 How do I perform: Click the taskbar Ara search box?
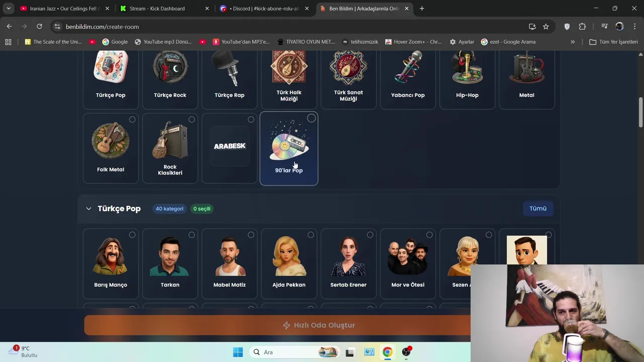point(294,352)
